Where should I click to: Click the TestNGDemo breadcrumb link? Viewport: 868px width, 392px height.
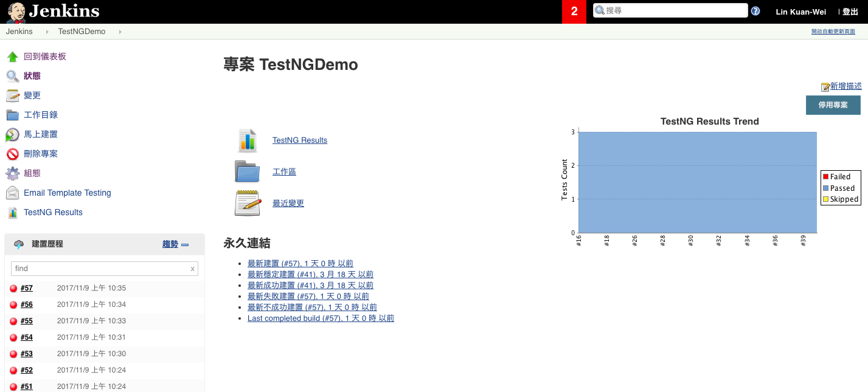82,32
